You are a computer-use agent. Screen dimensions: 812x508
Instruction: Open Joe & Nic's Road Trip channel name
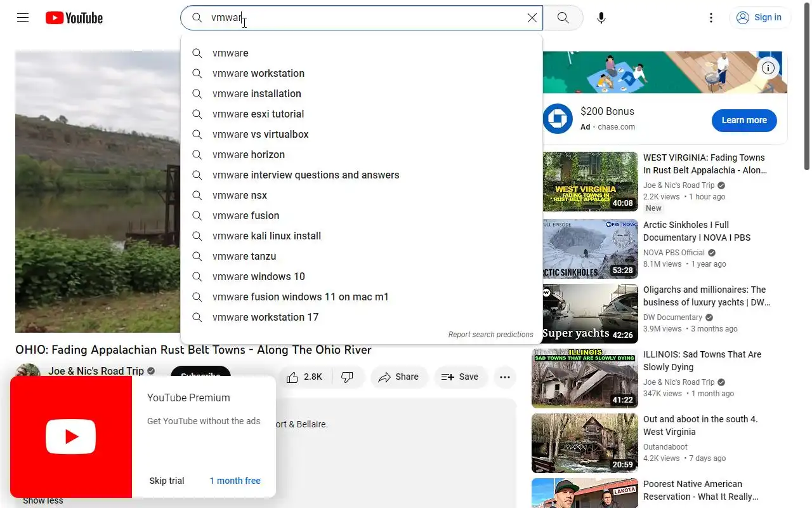(x=96, y=371)
